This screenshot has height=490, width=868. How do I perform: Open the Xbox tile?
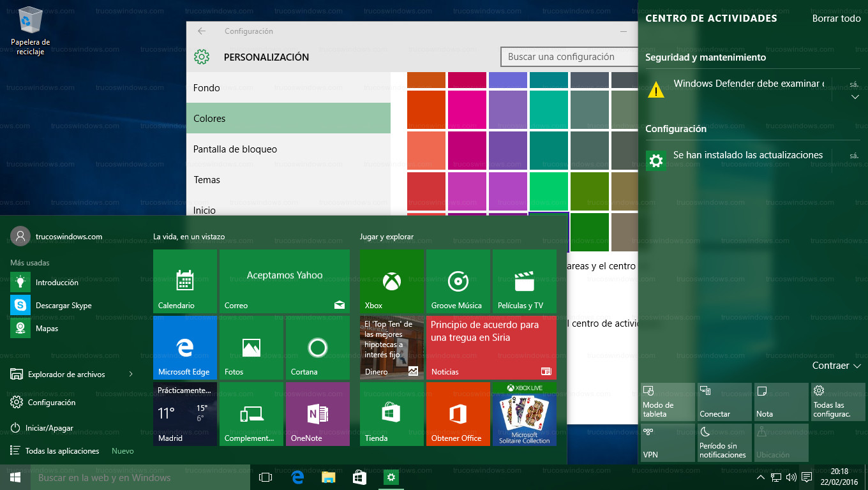pyautogui.click(x=391, y=281)
